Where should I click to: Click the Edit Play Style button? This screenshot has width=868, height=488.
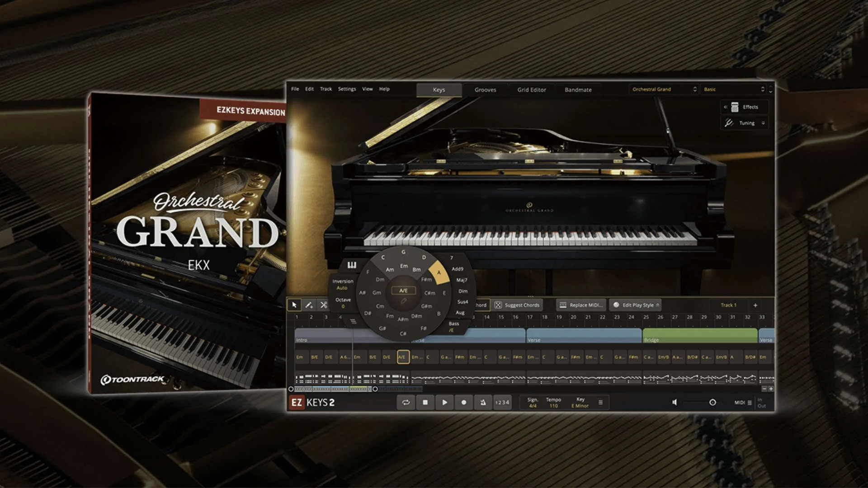pos(635,305)
